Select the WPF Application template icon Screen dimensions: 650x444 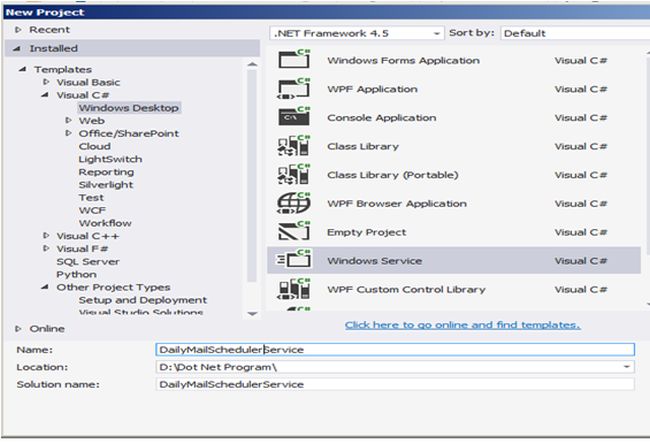(x=294, y=88)
